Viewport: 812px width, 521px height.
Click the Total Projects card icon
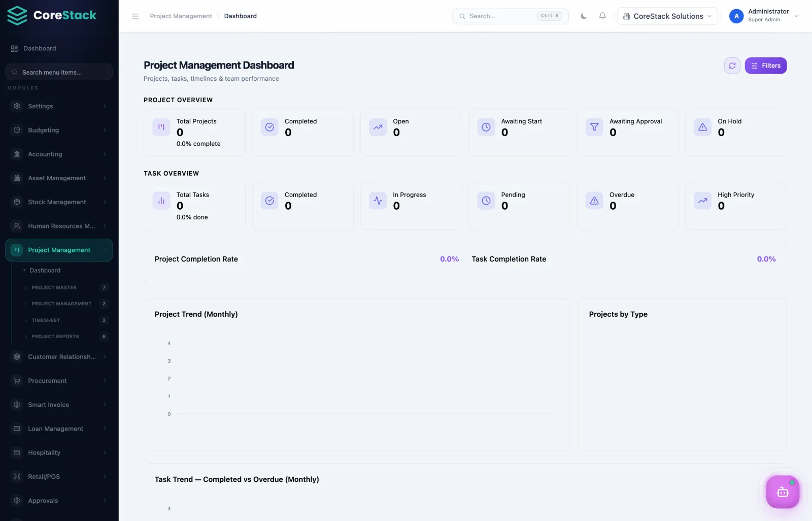(x=161, y=127)
